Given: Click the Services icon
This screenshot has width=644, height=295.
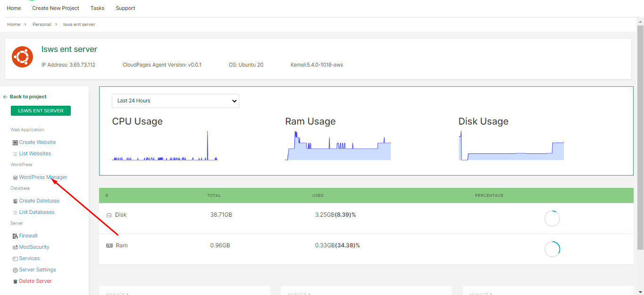Looking at the screenshot, I should point(15,258).
